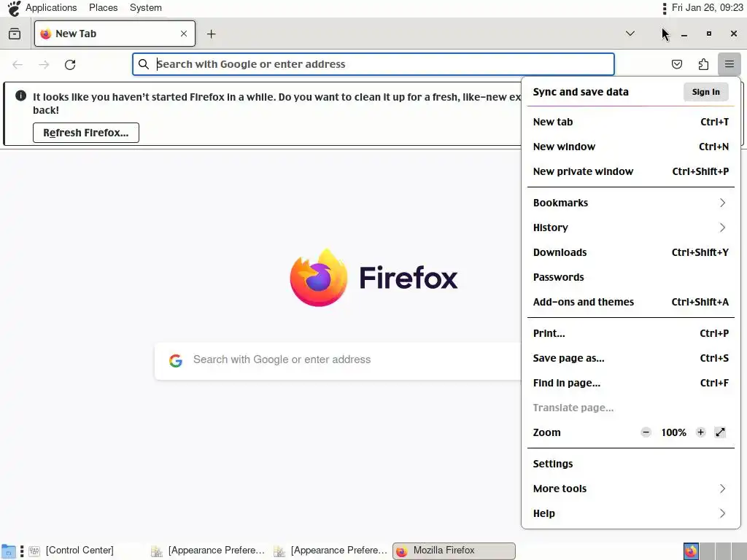The width and height of the screenshot is (747, 560).
Task: Go back one page
Action: [x=18, y=64]
